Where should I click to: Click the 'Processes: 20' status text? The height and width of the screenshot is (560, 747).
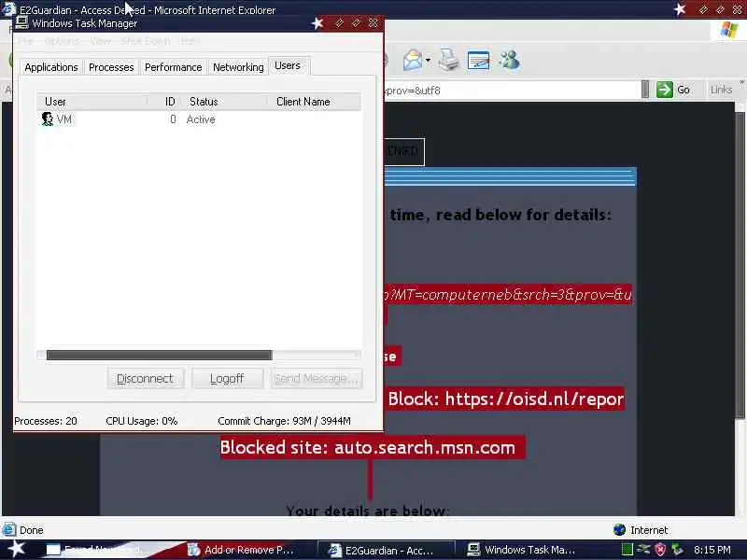pos(46,421)
